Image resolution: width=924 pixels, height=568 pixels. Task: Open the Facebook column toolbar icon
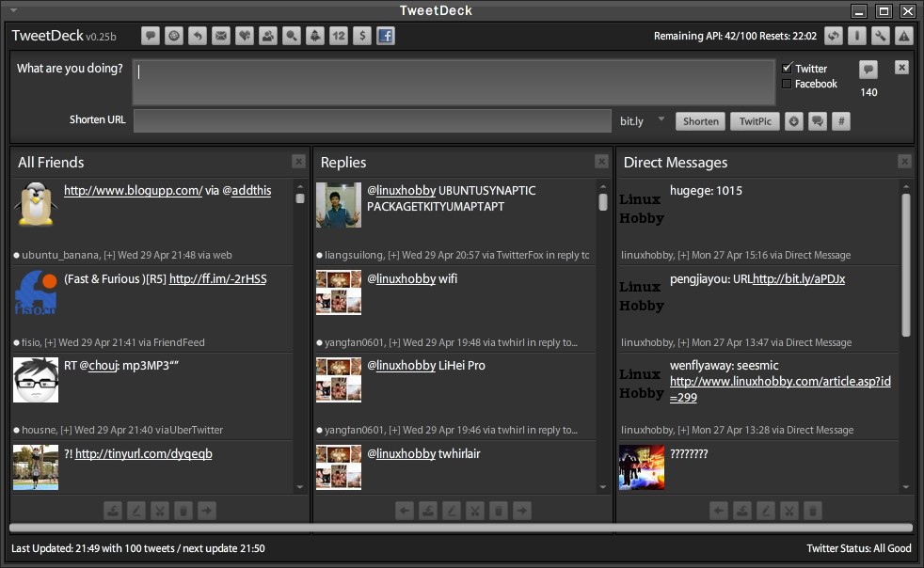click(x=386, y=36)
